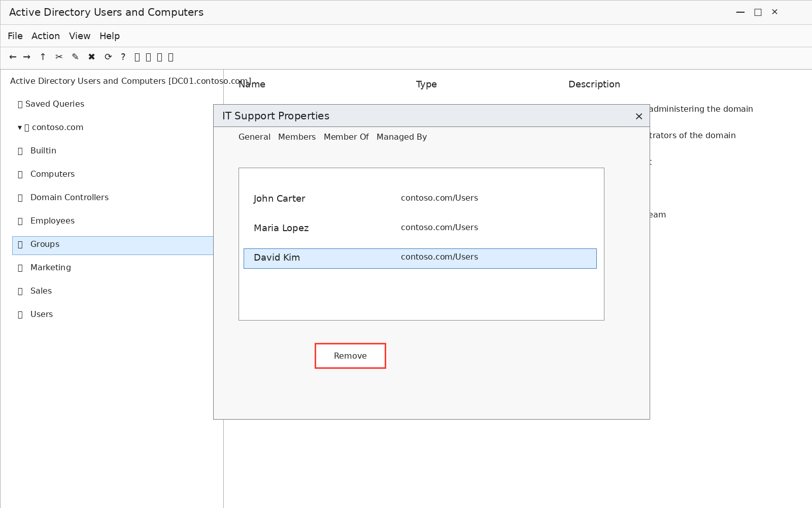
Task: Click the Back arrow toolbar icon
Action: click(x=13, y=57)
